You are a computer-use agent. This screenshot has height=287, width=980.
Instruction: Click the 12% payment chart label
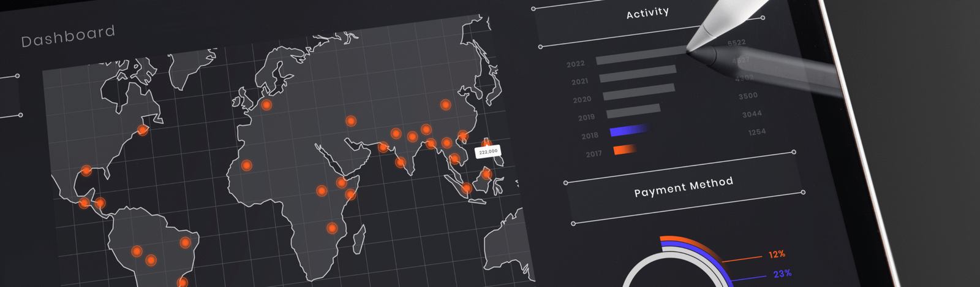click(777, 254)
